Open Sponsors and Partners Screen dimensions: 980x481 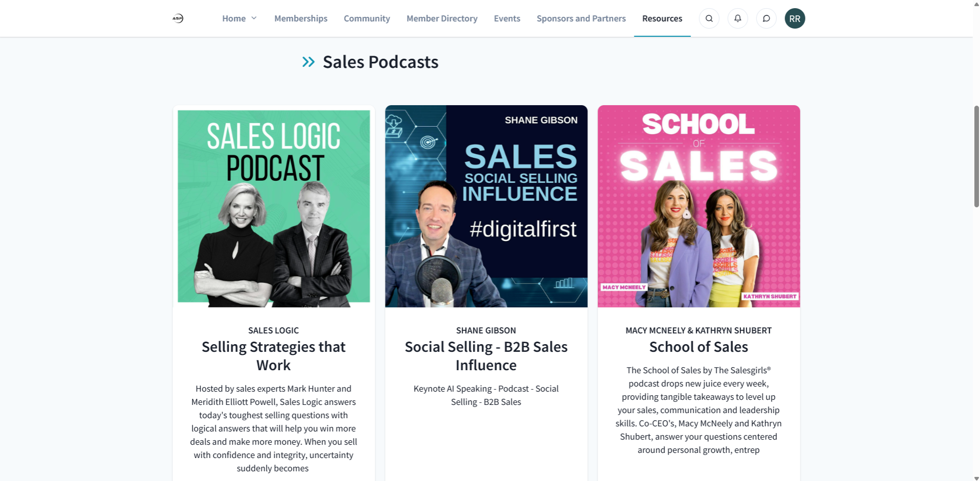point(581,18)
